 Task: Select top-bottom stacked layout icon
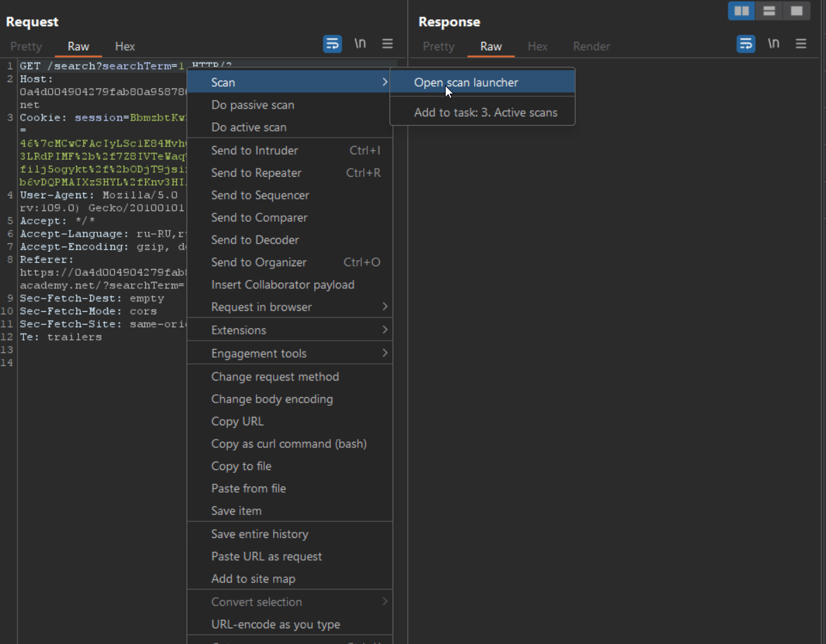(769, 11)
